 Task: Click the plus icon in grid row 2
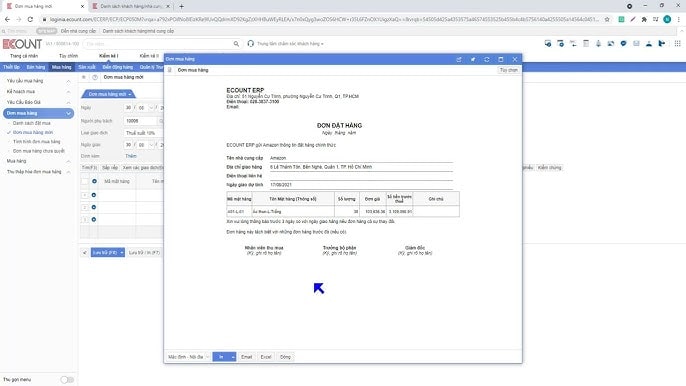[x=94, y=207]
